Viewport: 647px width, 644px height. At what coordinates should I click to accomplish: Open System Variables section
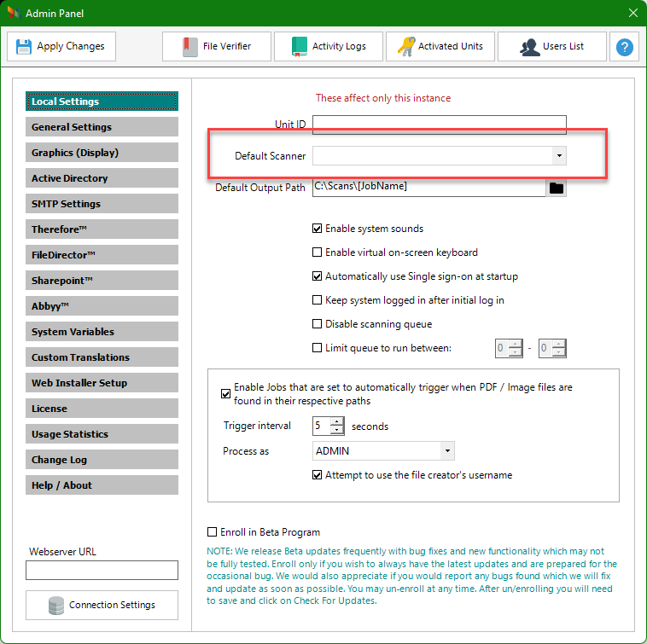pos(102,332)
